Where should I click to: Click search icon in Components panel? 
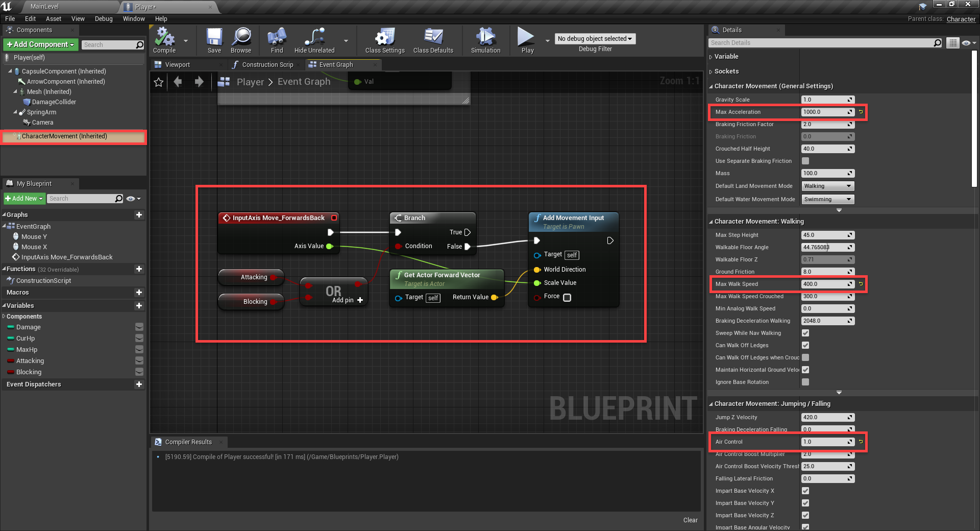click(139, 45)
